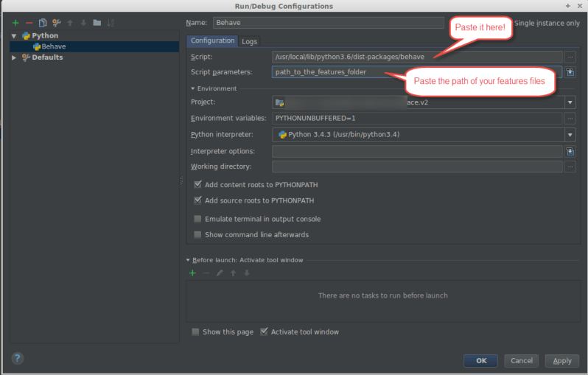
Task: Click the Environment variables field
Action: [417, 119]
